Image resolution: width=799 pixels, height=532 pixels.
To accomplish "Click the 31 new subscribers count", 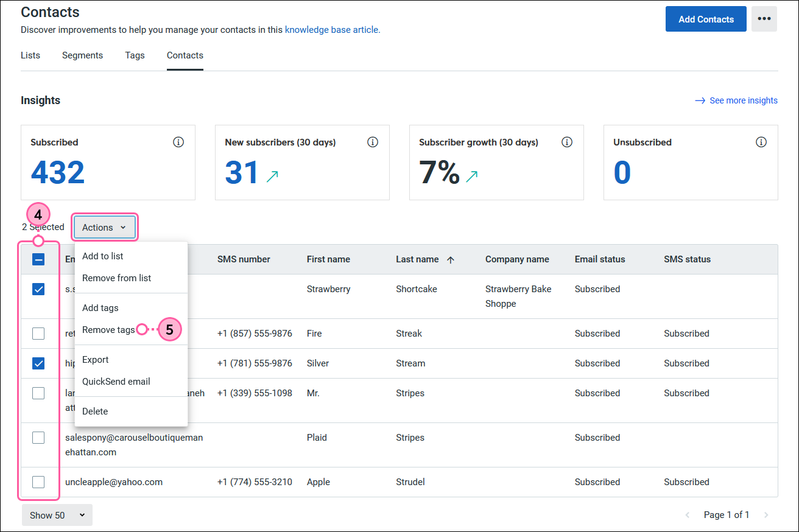I will [242, 172].
